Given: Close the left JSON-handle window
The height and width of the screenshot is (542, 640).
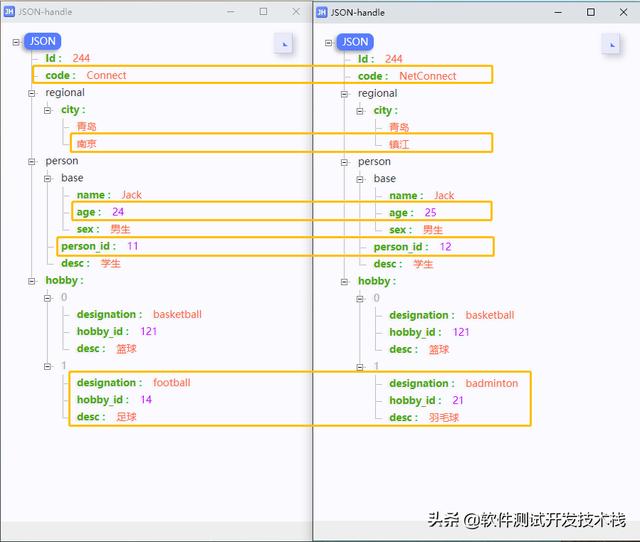Looking at the screenshot, I should (x=296, y=11).
